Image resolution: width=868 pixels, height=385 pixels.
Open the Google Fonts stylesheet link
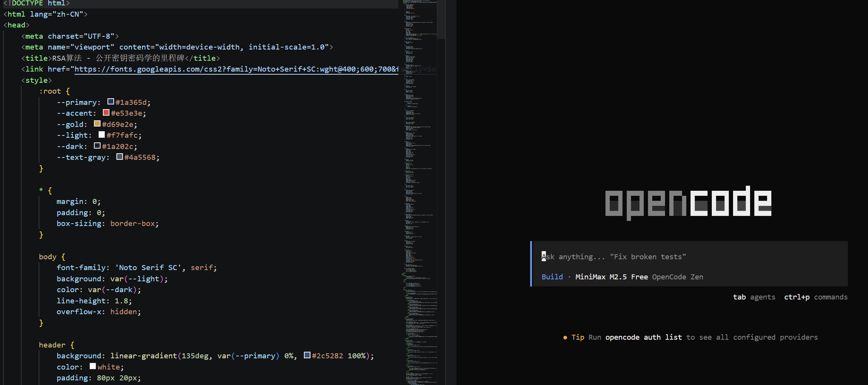point(236,69)
